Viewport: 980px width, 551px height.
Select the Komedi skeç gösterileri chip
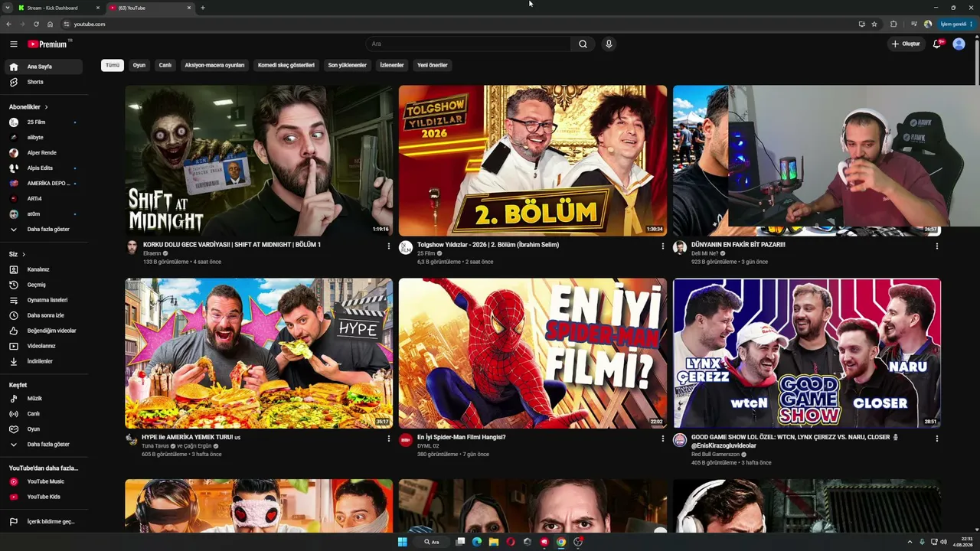click(x=286, y=65)
